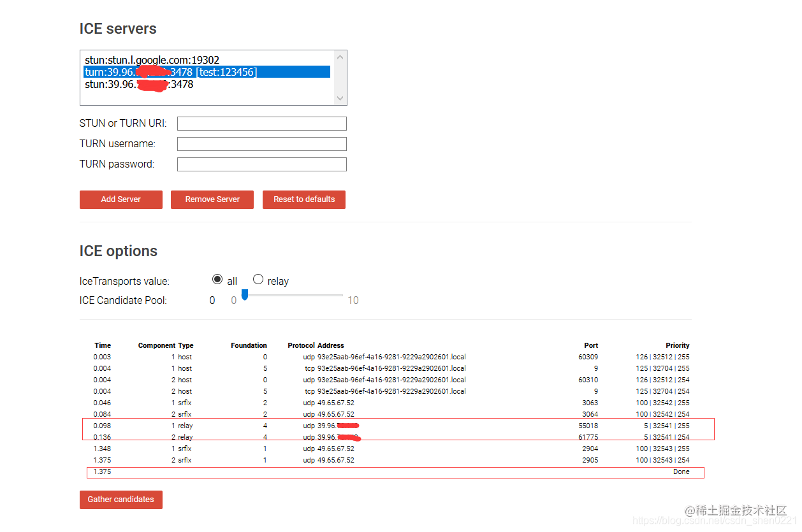This screenshot has height=532, width=802.
Task: Click port value 2905
Action: 590,460
